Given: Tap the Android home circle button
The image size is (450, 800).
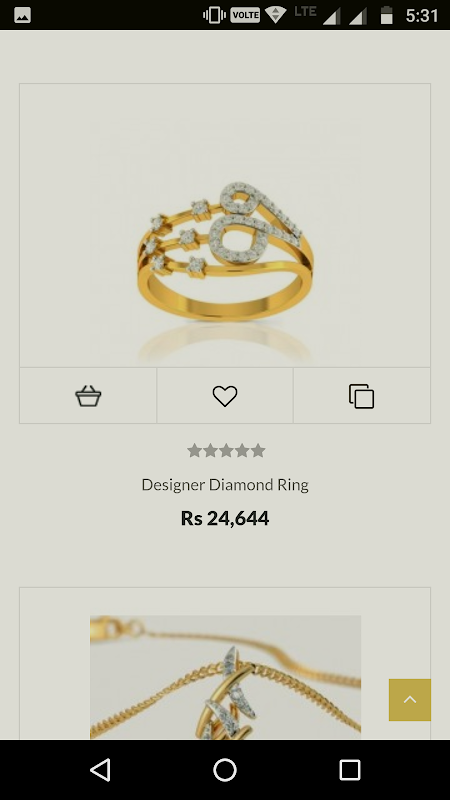Looking at the screenshot, I should (x=225, y=769).
